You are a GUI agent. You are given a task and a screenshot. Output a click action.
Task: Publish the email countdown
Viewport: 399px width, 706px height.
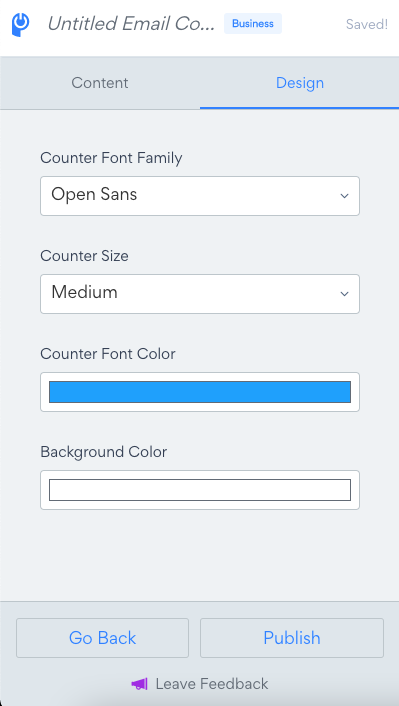click(x=292, y=638)
